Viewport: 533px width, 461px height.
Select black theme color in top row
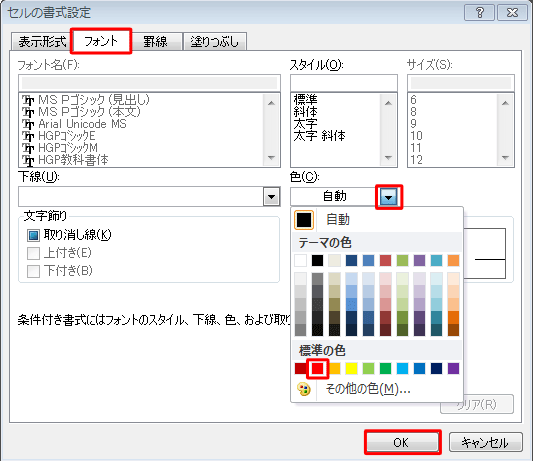[x=317, y=261]
